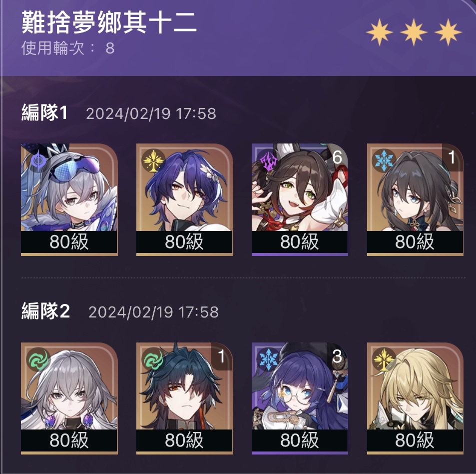Screen dimensions: 476x474
Task: Click the Ice element icon on Ruan Mei
Action: 384,160
